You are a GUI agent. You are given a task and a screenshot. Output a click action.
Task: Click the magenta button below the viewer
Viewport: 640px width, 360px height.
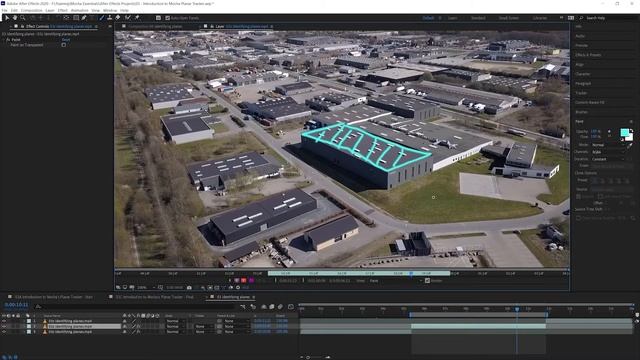click(251, 280)
